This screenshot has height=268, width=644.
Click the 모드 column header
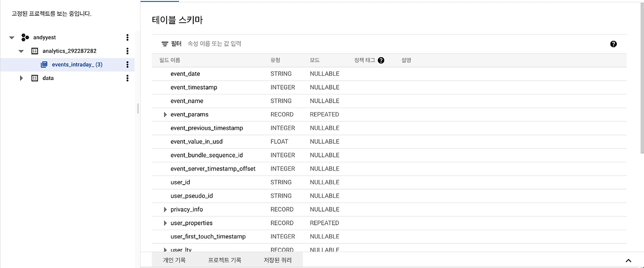point(314,60)
